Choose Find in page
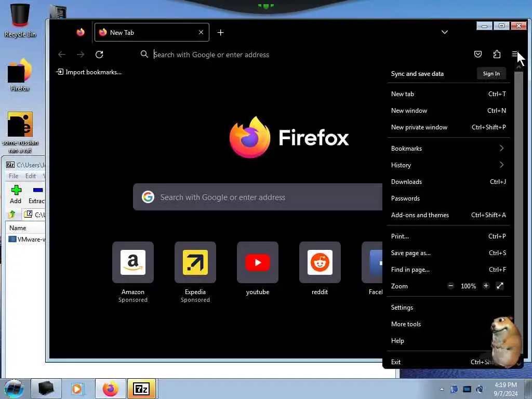 click(x=448, y=270)
